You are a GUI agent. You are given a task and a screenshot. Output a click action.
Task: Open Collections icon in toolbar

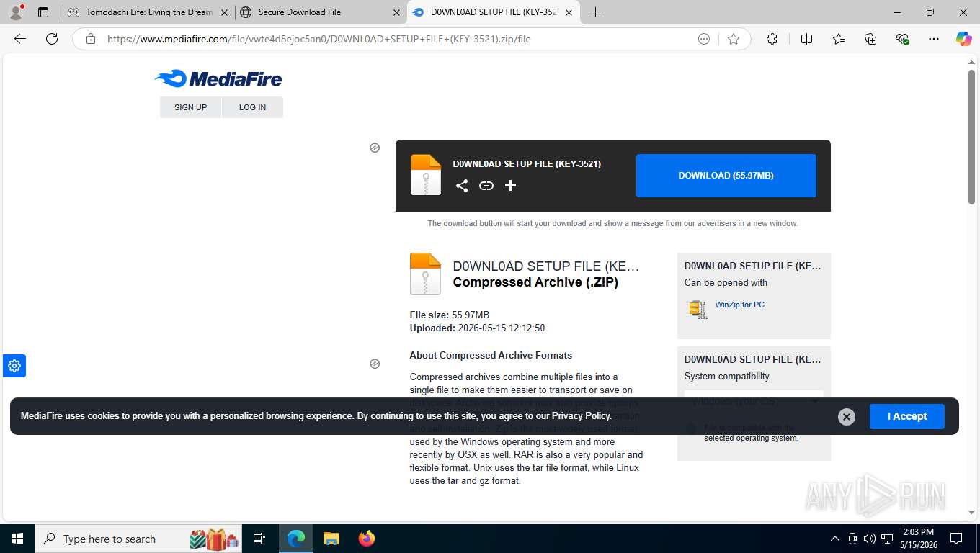pyautogui.click(x=870, y=39)
